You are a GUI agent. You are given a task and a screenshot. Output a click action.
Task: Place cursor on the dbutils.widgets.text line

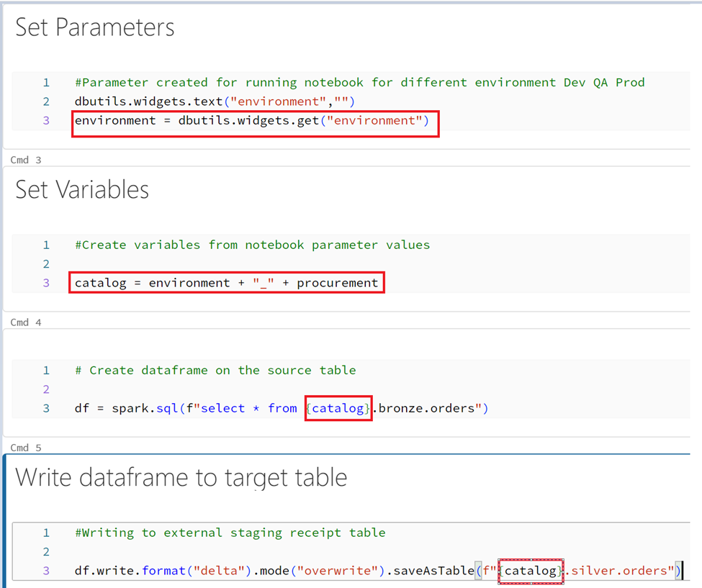coord(215,101)
